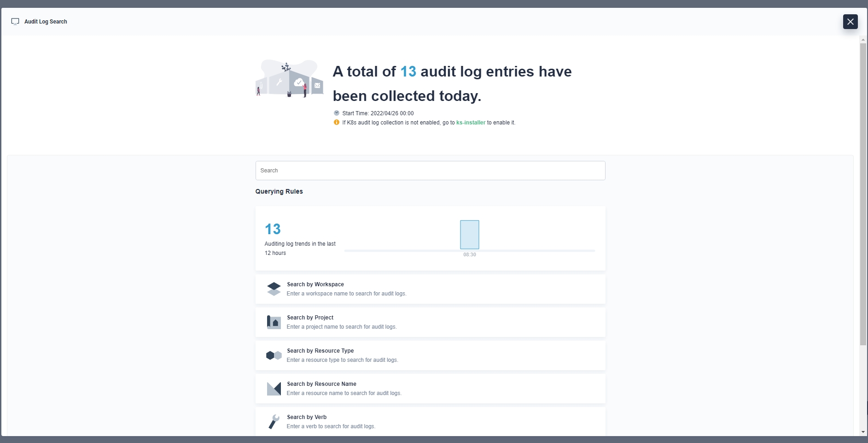Click the Search by Workspace layers icon

(x=274, y=289)
